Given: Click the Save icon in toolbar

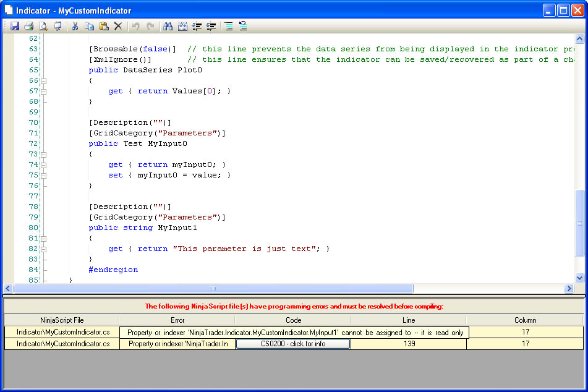Looking at the screenshot, I should [15, 27].
